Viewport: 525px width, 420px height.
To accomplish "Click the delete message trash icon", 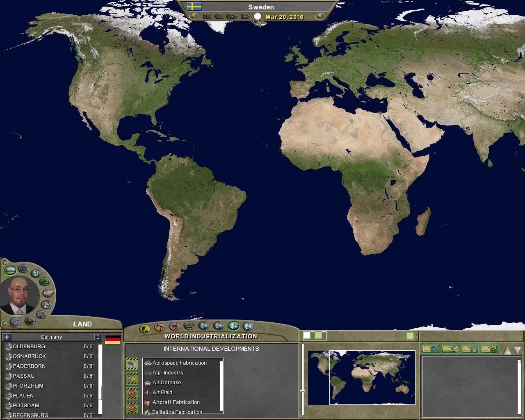I will point(470,349).
